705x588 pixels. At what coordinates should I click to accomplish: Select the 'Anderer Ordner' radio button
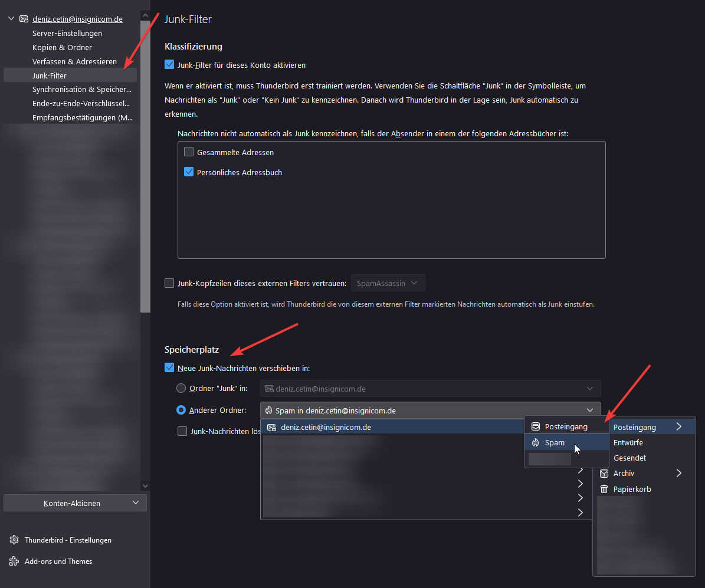click(x=181, y=410)
